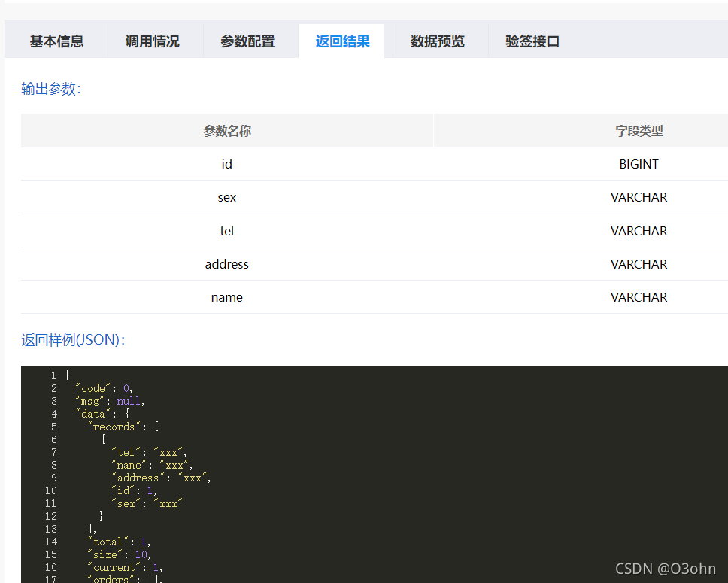Click the "size": 10 JSON line
This screenshot has width=728, height=583.
(120, 554)
